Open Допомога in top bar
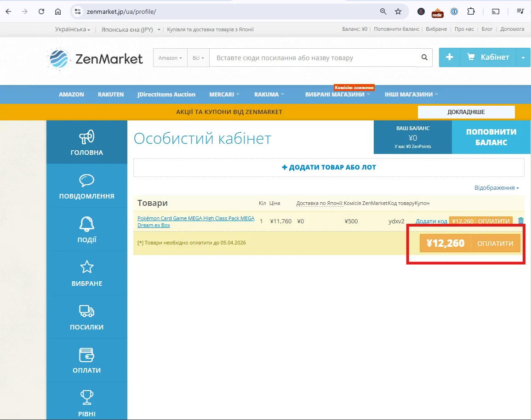 (512, 29)
